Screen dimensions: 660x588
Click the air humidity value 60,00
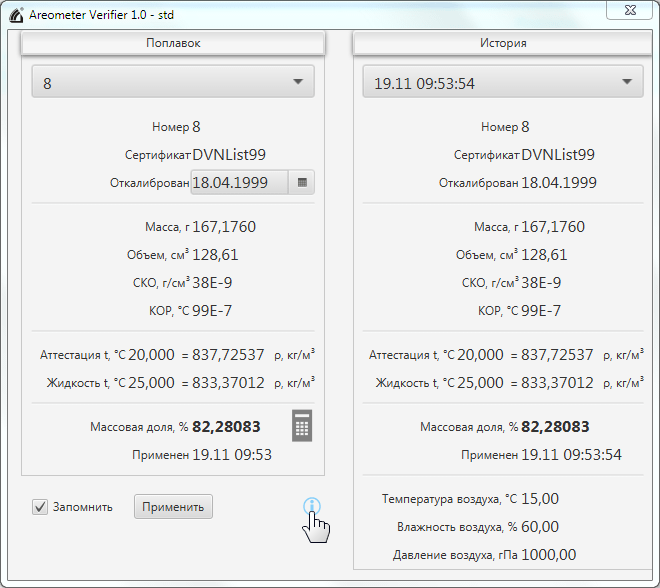540,527
